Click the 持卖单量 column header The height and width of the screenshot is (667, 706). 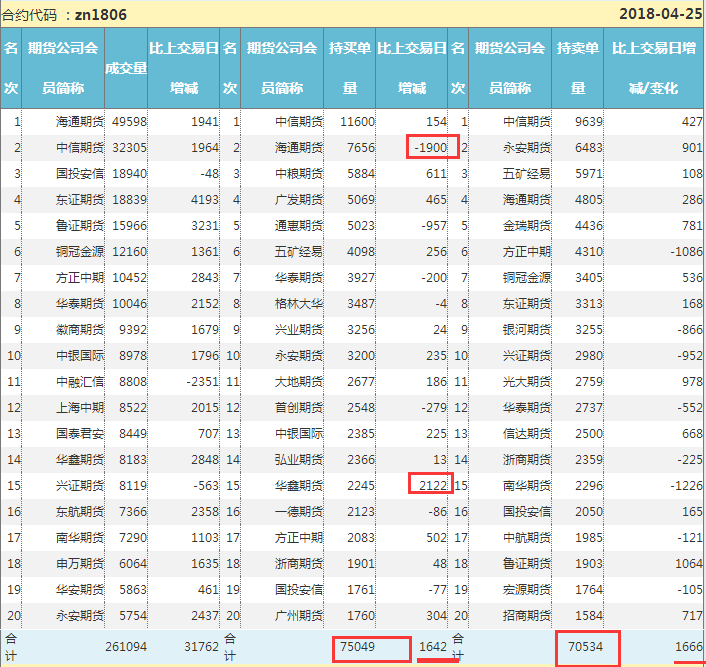[578, 68]
